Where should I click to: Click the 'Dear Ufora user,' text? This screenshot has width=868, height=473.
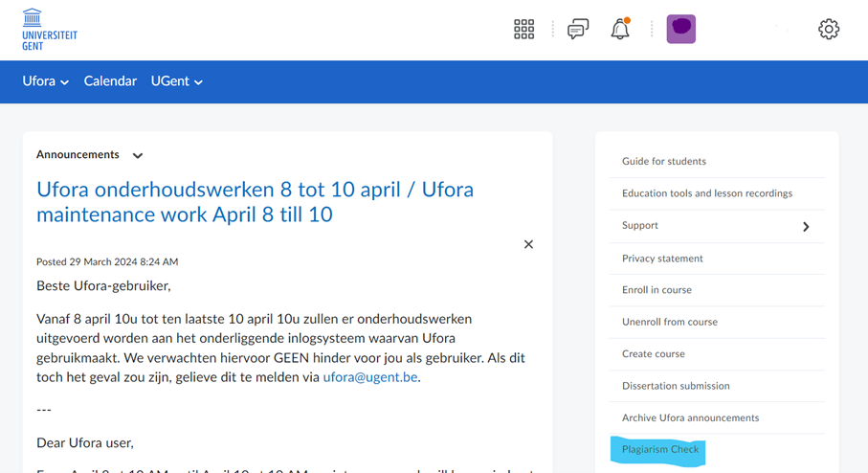pyautogui.click(x=85, y=443)
